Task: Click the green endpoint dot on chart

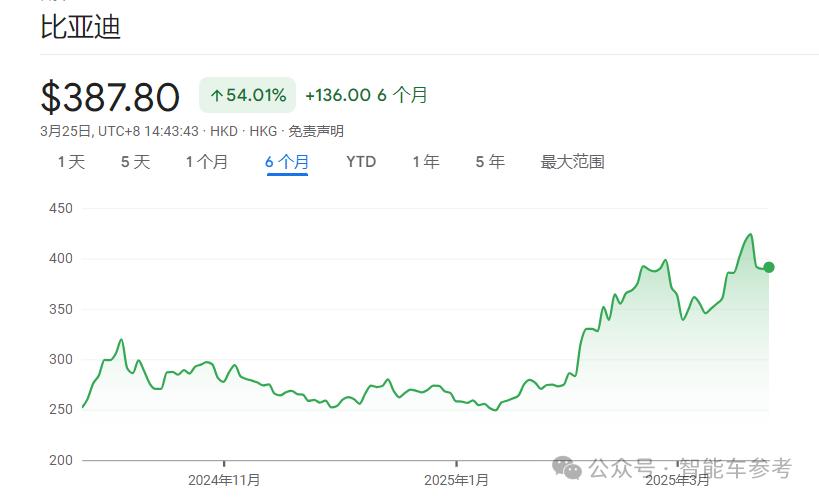Action: click(768, 267)
